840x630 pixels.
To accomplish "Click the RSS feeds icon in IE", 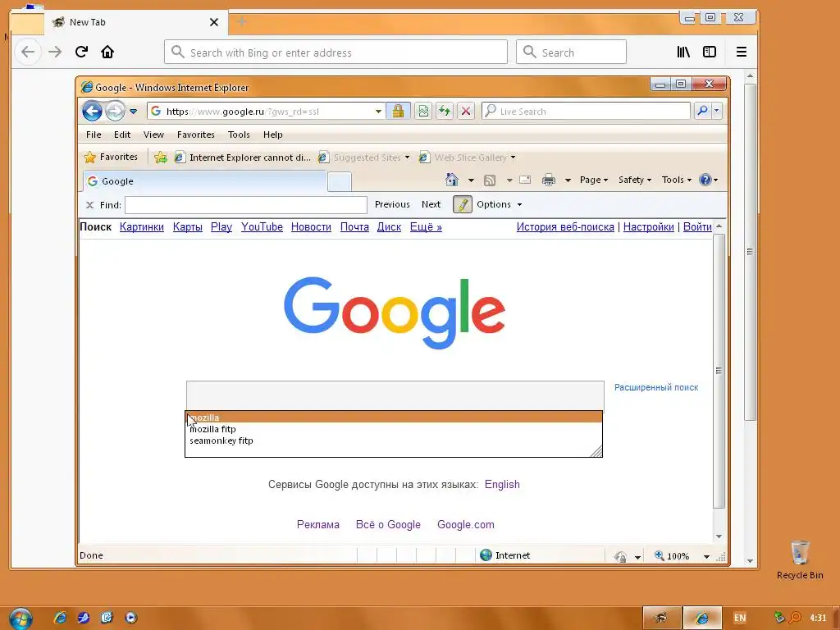I will (490, 180).
